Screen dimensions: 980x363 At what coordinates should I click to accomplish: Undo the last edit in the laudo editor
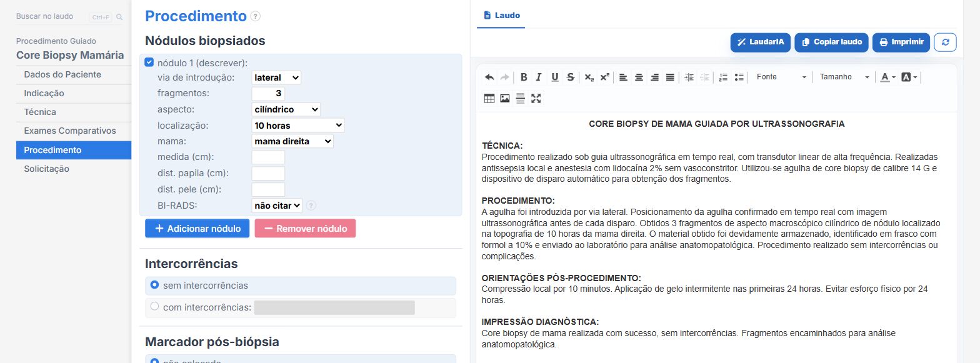click(489, 77)
